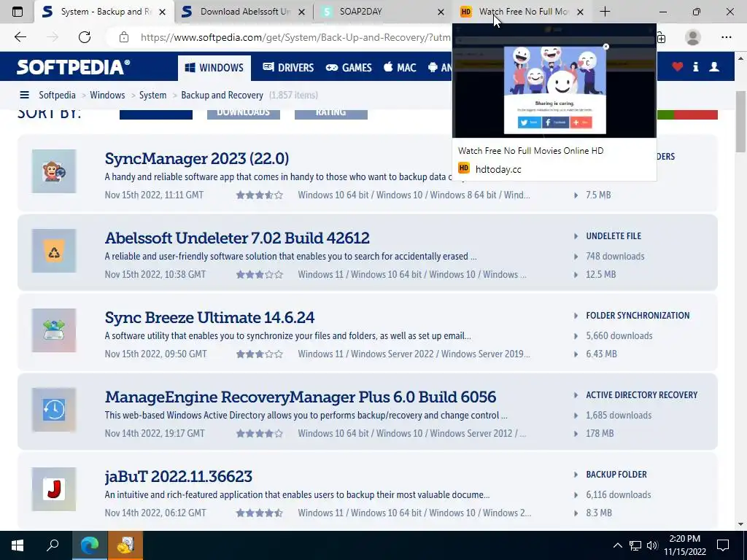747x560 pixels.
Task: Click the volume speaker tray icon
Action: [x=652, y=545]
